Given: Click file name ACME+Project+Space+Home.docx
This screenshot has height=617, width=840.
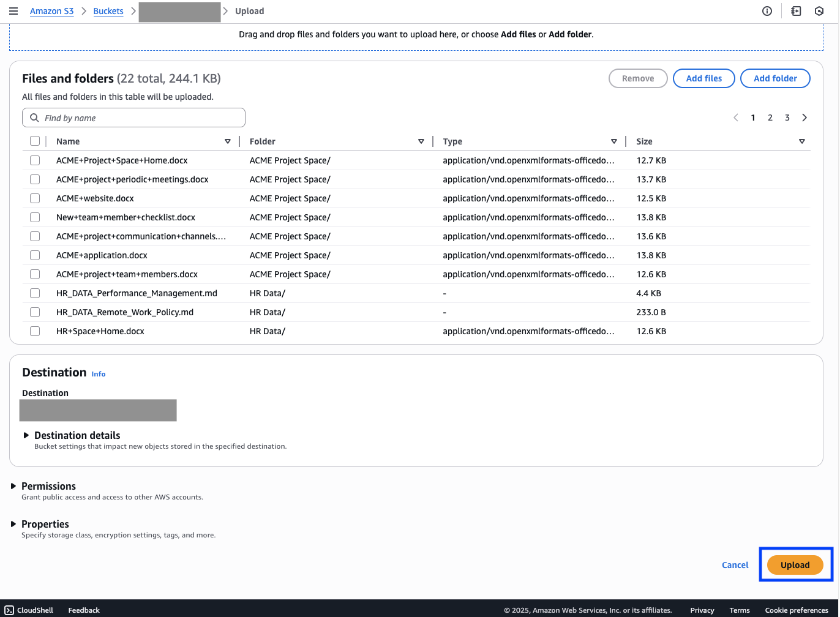Looking at the screenshot, I should (122, 160).
